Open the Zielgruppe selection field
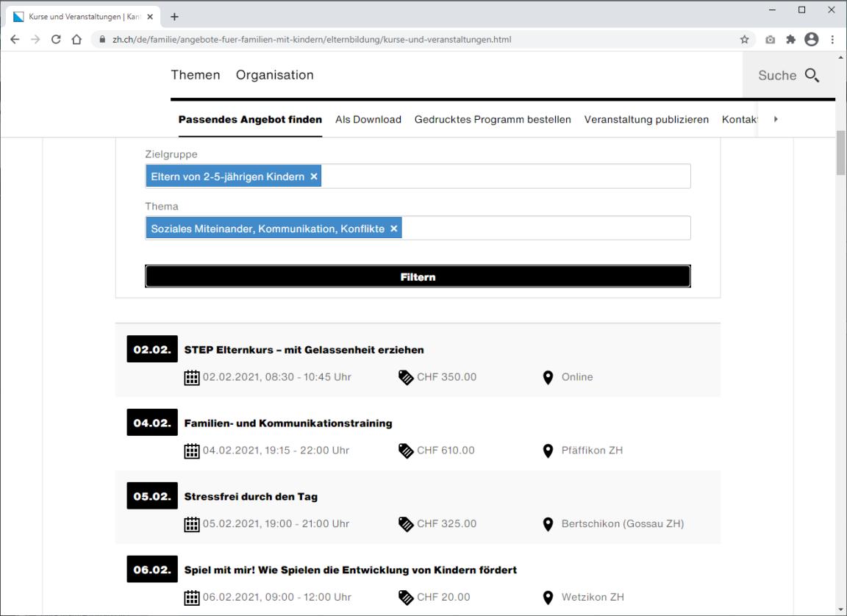 click(504, 176)
